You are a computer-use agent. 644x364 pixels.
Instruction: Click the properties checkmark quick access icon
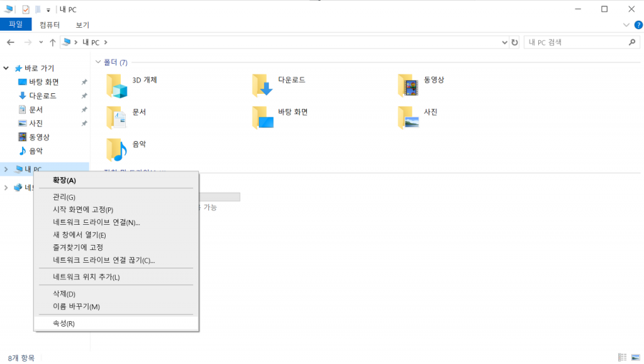pyautogui.click(x=26, y=9)
